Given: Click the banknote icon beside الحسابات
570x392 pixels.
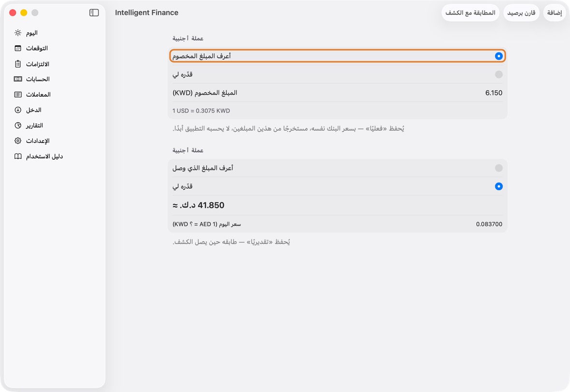Looking at the screenshot, I should [18, 79].
